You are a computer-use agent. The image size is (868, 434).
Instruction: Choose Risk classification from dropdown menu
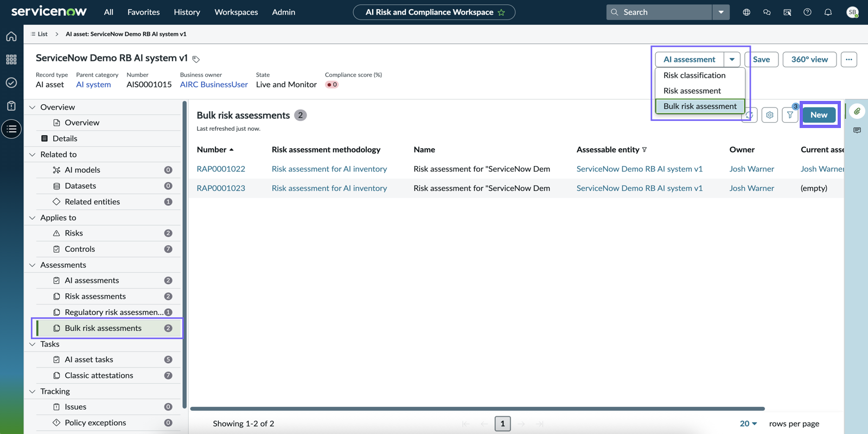(700, 75)
